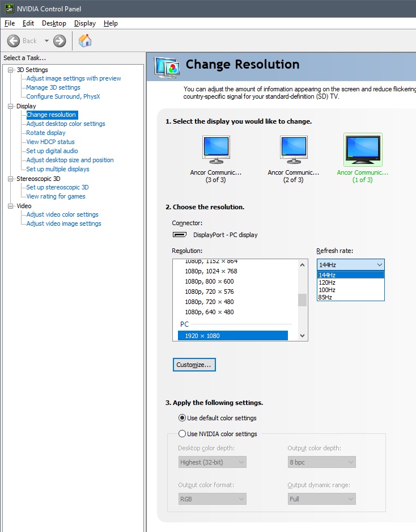Image resolution: width=416 pixels, height=532 pixels.
Task: Open Configure Surround, PhysX
Action: point(63,96)
